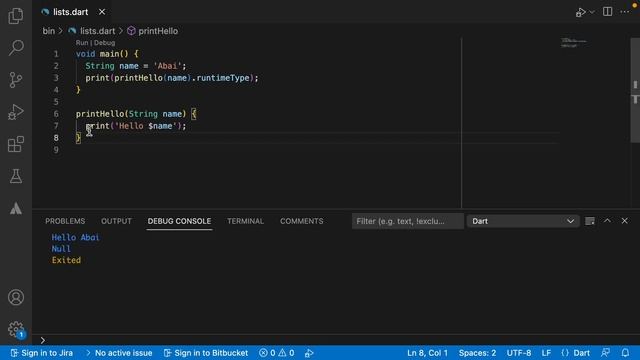
Task: Click the 'Exited' console output line
Action: point(66,260)
